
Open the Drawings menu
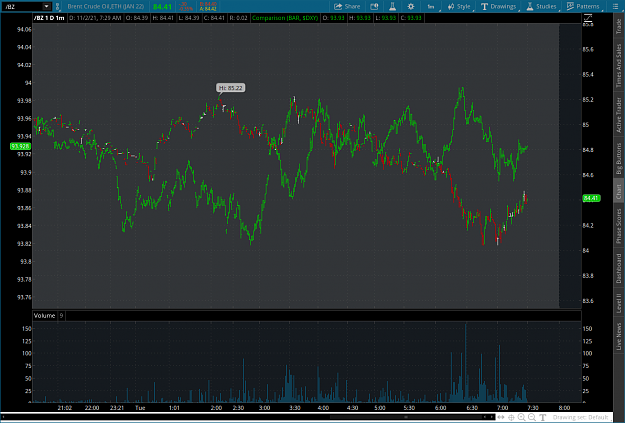[x=499, y=6]
